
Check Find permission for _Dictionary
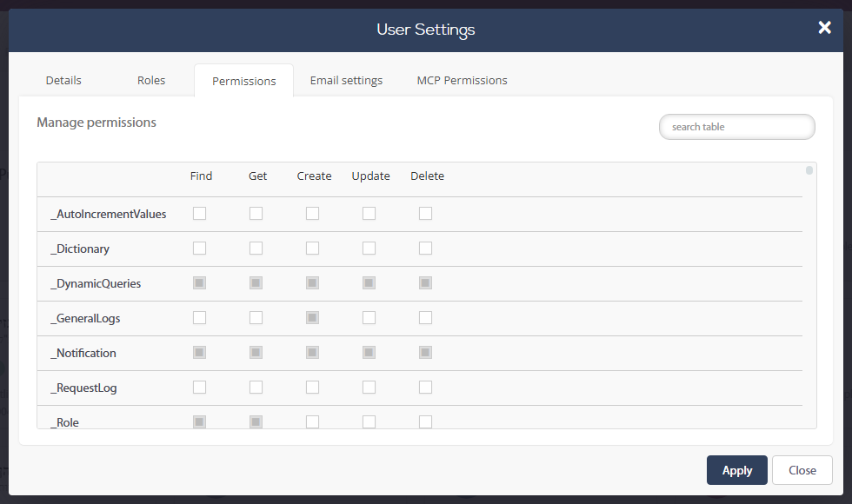coord(199,249)
